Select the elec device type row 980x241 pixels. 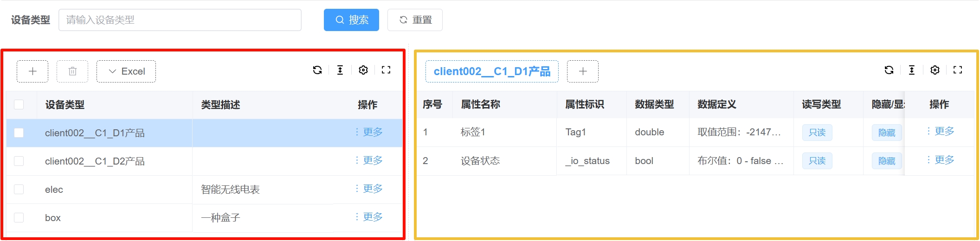[204, 189]
